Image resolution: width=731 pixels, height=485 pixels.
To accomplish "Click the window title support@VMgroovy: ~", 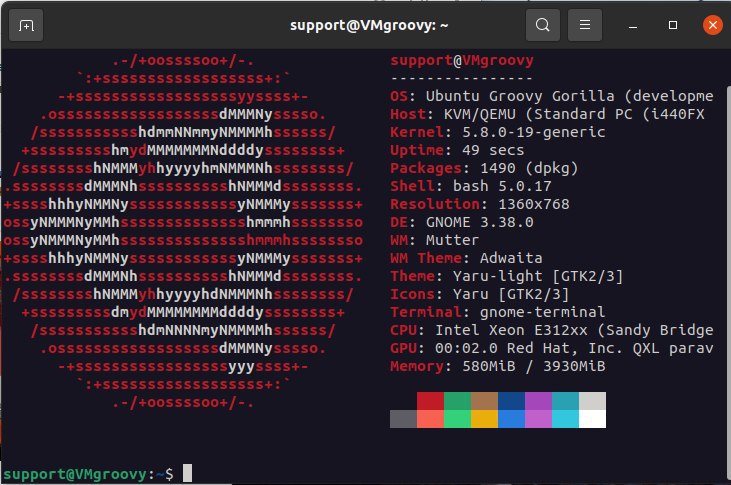I will pyautogui.click(x=369, y=25).
